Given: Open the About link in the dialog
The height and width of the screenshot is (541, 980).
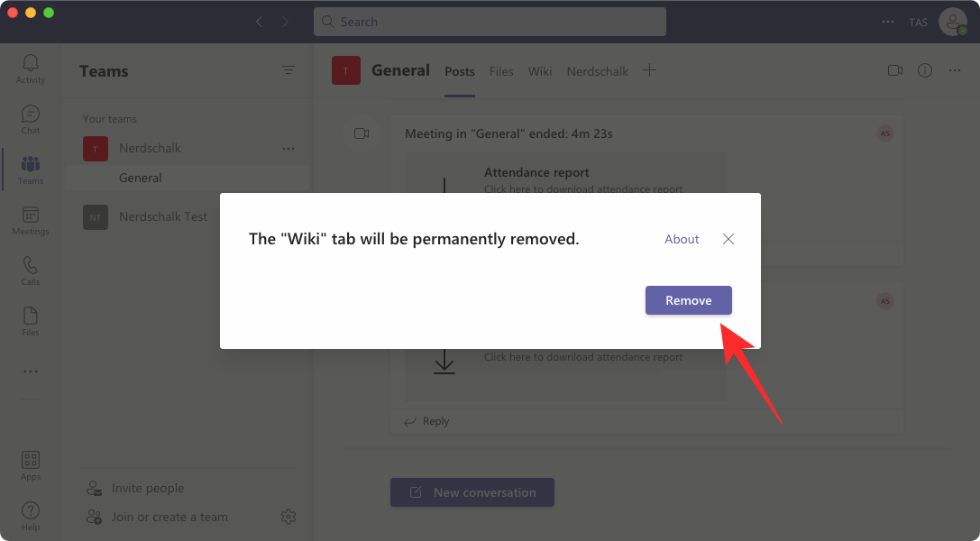Looking at the screenshot, I should (x=681, y=239).
